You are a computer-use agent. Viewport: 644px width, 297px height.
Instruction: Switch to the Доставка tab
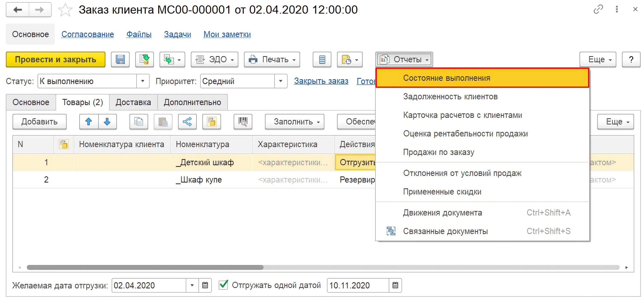click(133, 102)
